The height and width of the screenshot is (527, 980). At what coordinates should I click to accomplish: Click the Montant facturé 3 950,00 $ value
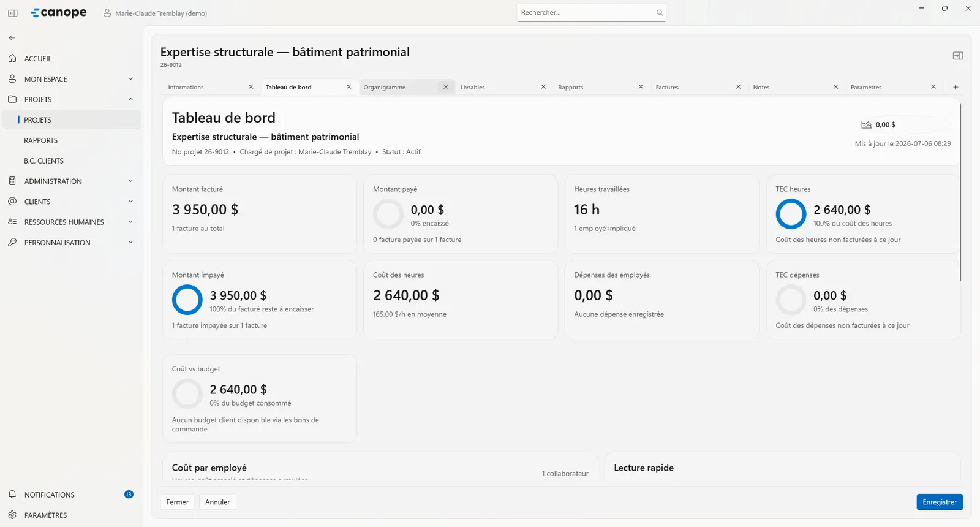(x=205, y=210)
